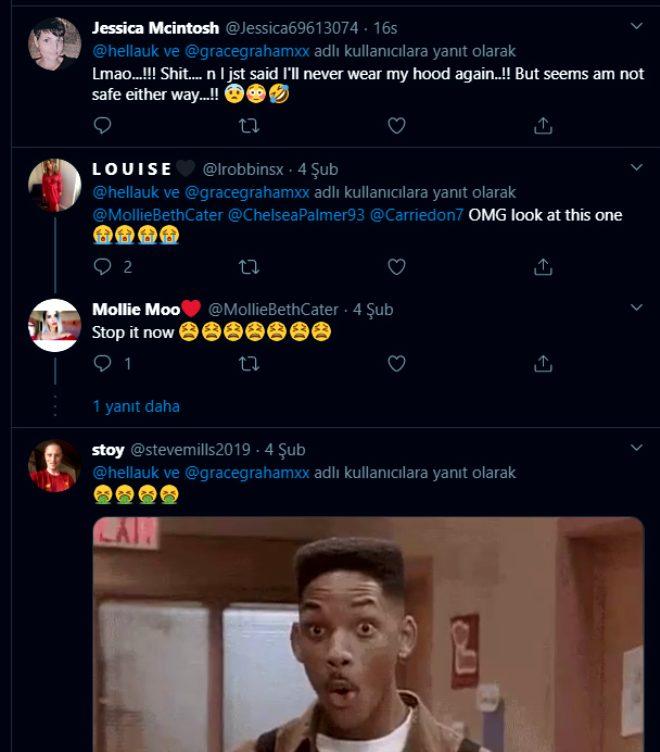Open Mollie Moo's profile picture
Screen dimensions: 660x752
pyautogui.click(x=55, y=326)
